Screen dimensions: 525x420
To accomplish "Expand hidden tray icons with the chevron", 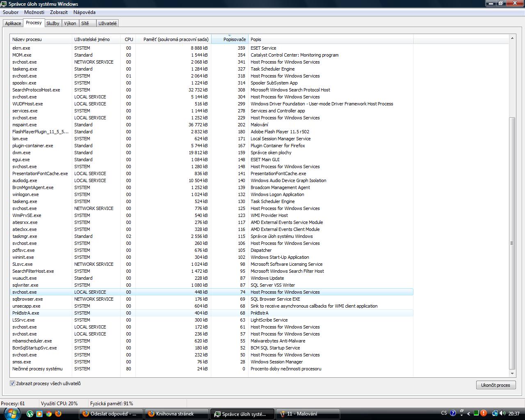I will [x=469, y=413].
